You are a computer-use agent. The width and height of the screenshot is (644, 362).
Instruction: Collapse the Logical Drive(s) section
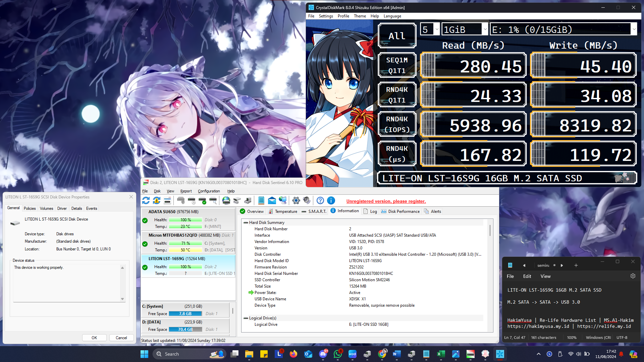(x=246, y=318)
